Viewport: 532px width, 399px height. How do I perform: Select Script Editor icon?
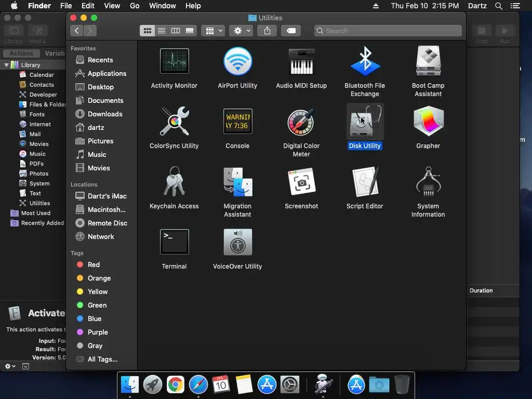coord(365,181)
